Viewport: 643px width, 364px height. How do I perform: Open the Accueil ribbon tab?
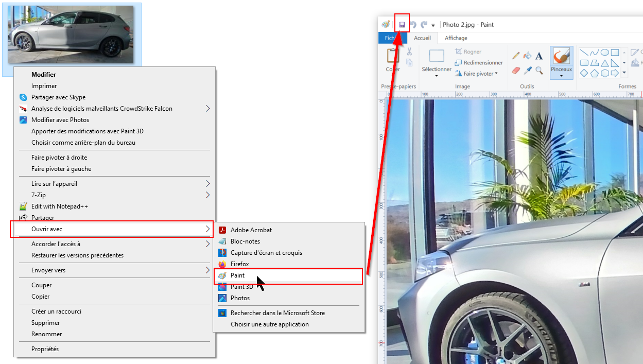pos(422,38)
